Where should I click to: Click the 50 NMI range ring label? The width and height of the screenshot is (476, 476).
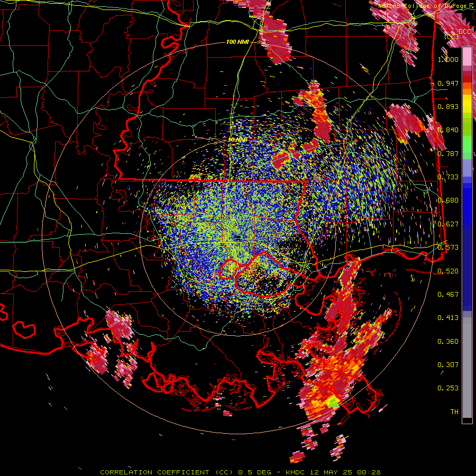(237, 140)
